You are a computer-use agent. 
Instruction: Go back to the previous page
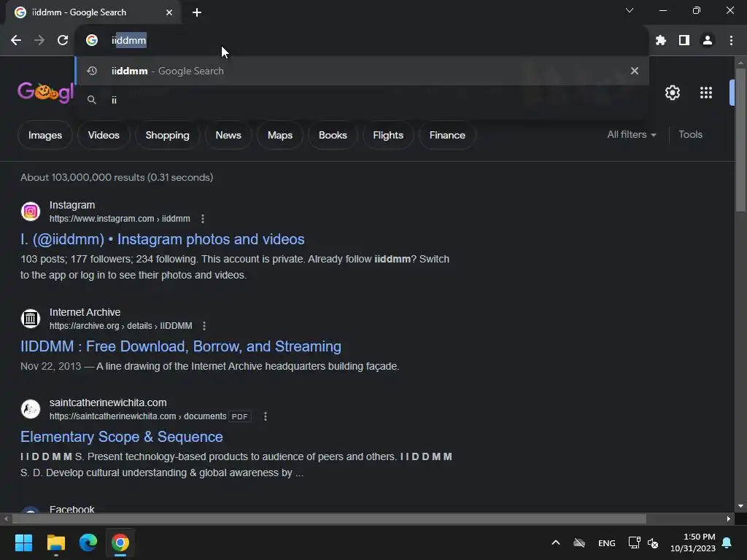click(16, 41)
